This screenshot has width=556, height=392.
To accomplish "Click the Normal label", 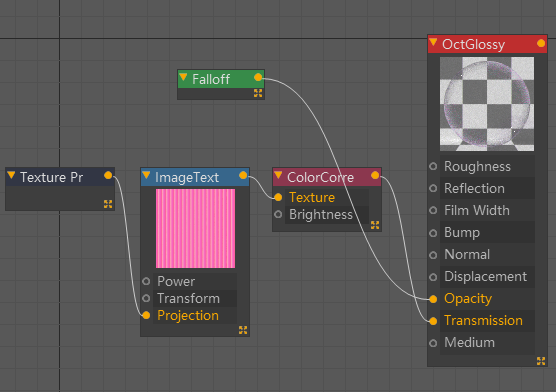I will point(467,254).
